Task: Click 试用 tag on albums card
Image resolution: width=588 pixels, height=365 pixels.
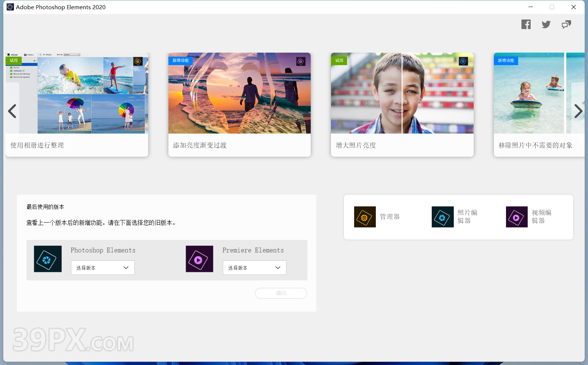Action: click(x=14, y=60)
